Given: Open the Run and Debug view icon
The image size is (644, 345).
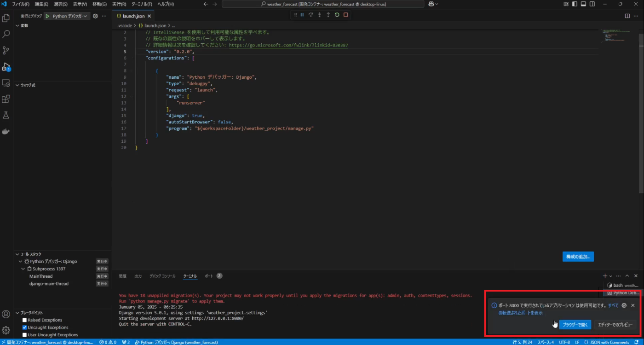Looking at the screenshot, I should point(6,67).
